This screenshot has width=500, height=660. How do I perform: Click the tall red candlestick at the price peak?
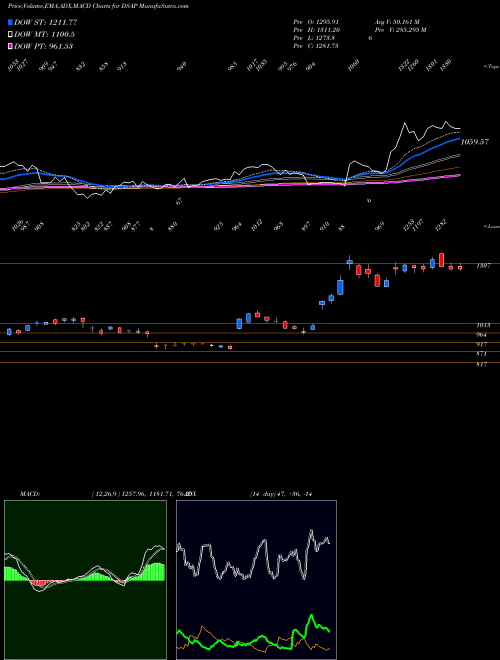click(441, 260)
